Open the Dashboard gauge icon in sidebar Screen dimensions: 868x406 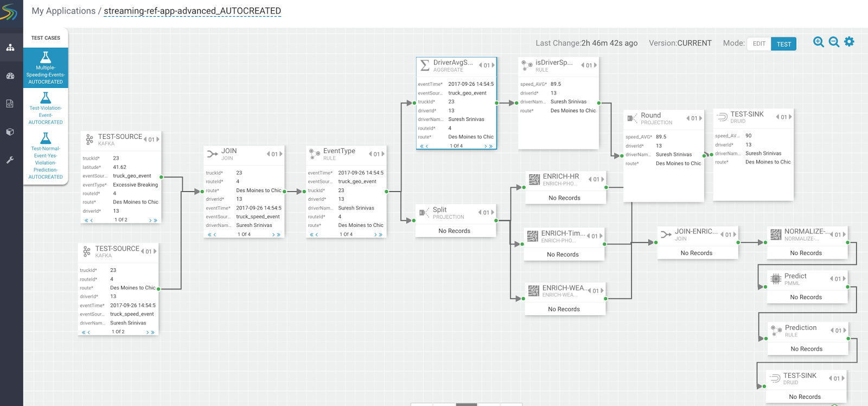(10, 76)
